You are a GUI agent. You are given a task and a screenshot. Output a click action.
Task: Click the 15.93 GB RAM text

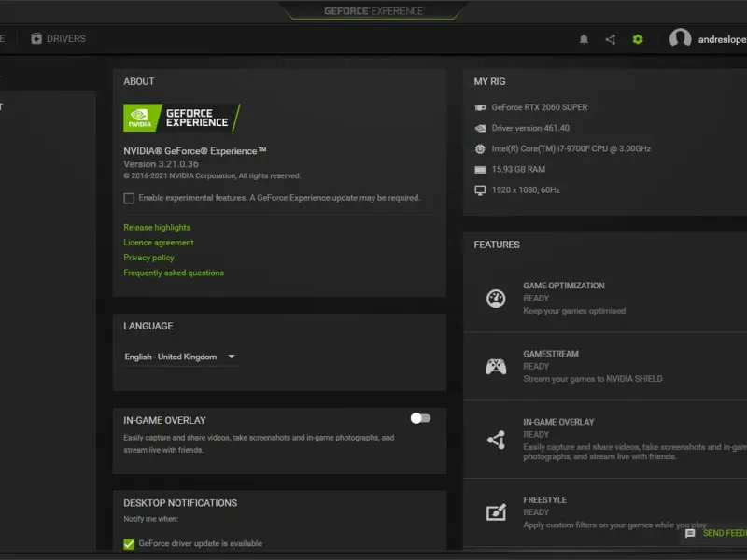(518, 170)
